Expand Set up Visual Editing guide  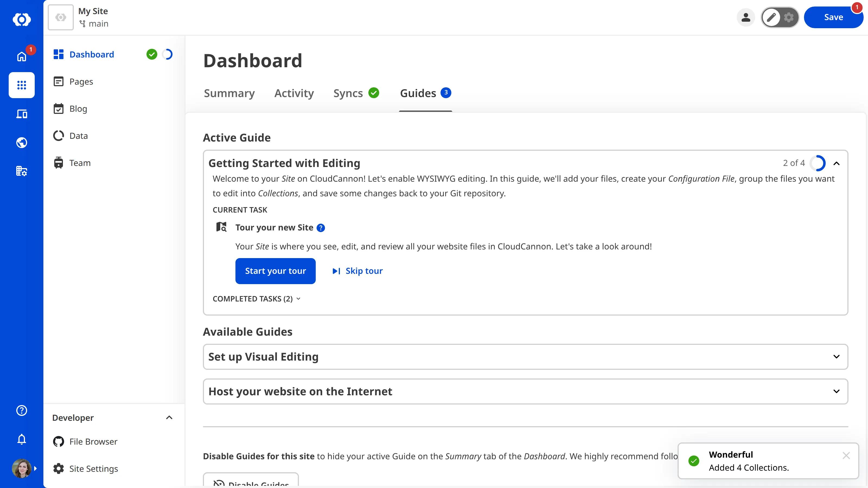pyautogui.click(x=525, y=357)
